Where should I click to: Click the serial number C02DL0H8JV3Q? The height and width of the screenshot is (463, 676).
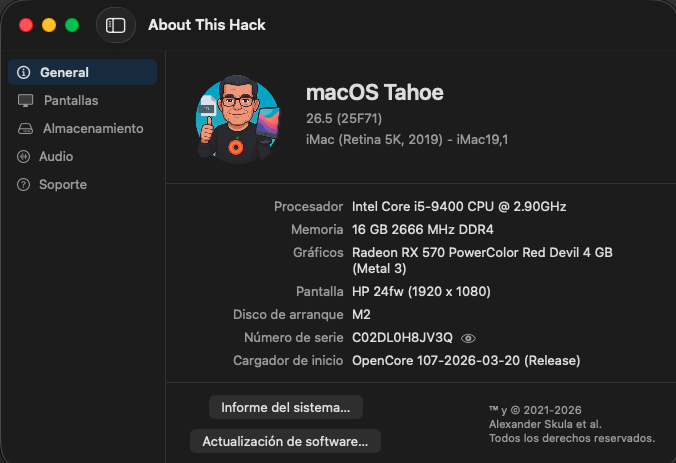(x=402, y=338)
